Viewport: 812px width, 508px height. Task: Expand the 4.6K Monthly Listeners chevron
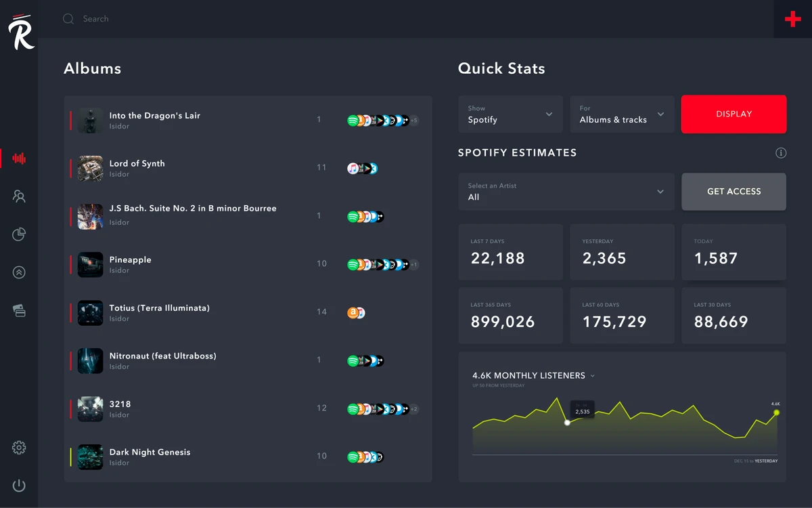593,376
